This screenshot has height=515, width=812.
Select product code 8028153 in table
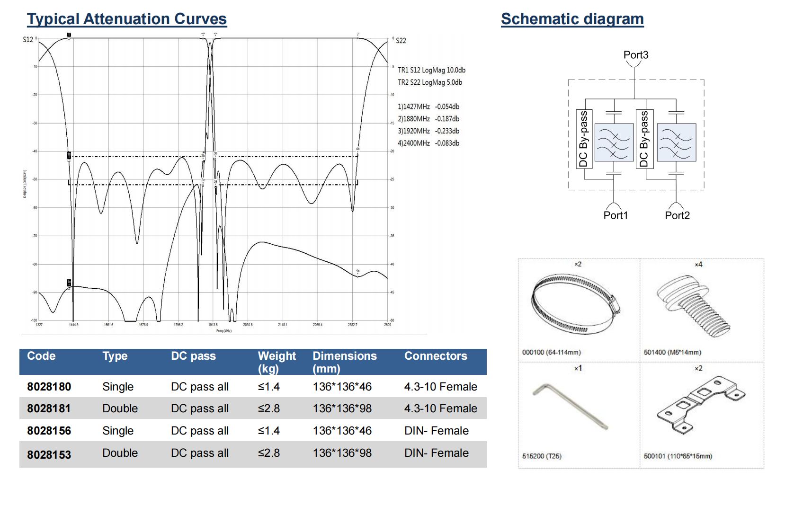[49, 454]
